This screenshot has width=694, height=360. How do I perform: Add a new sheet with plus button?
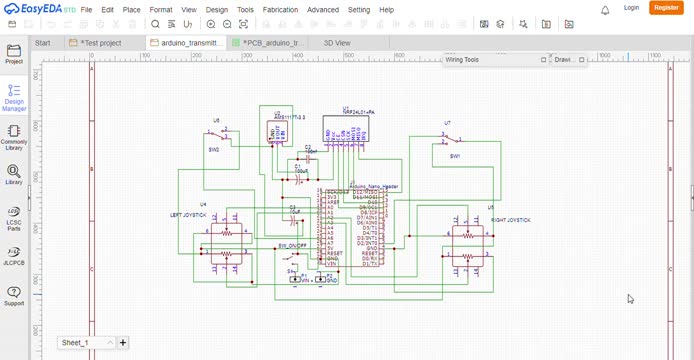(x=123, y=342)
